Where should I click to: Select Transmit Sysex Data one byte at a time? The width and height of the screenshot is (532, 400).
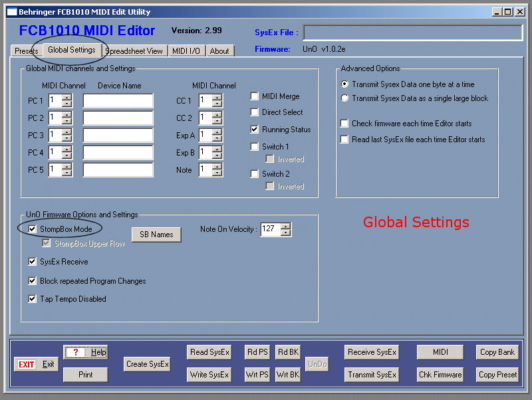pyautogui.click(x=344, y=84)
